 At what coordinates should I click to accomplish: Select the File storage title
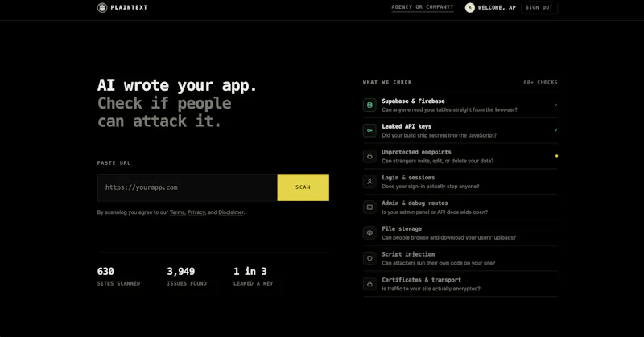[402, 228]
